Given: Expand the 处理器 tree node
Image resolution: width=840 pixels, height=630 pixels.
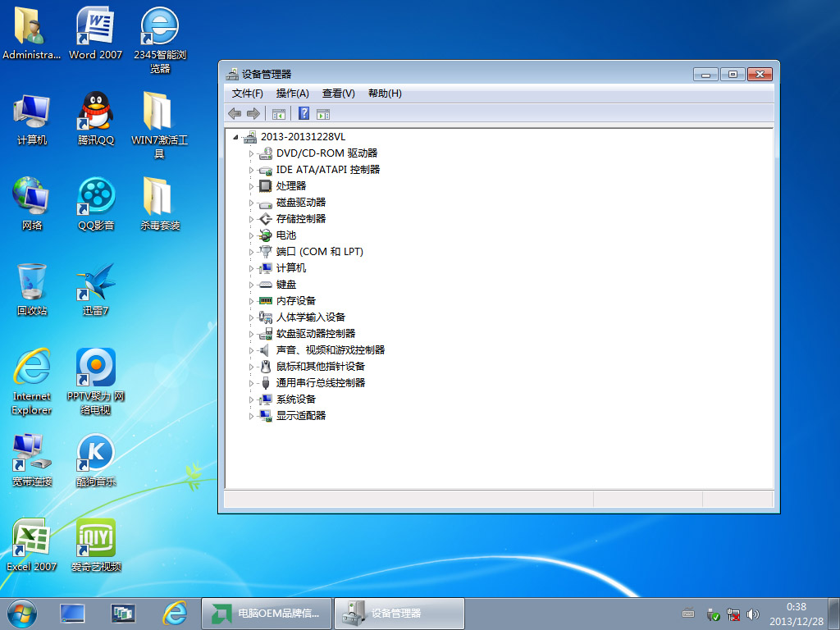Looking at the screenshot, I should click(251, 186).
